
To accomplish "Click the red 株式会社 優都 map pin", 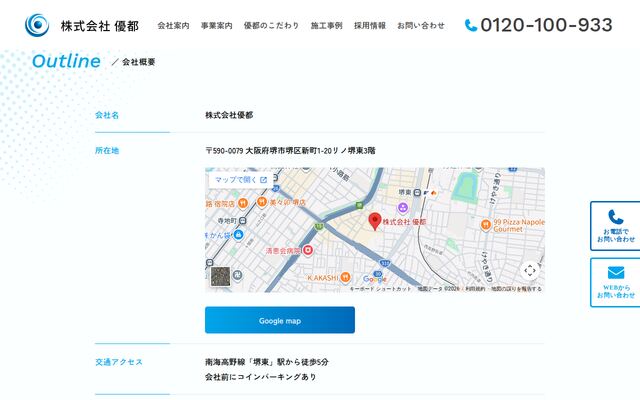I will (x=375, y=221).
